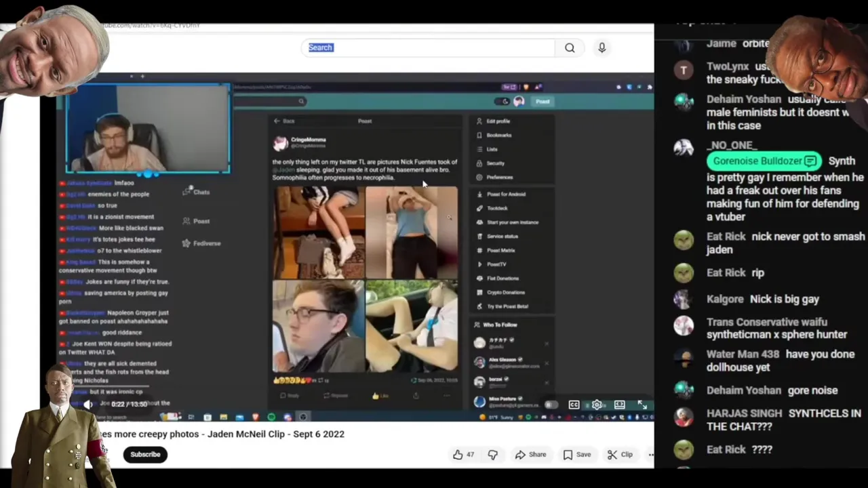
Task: Open the Poast Matrix link
Action: tap(496, 250)
